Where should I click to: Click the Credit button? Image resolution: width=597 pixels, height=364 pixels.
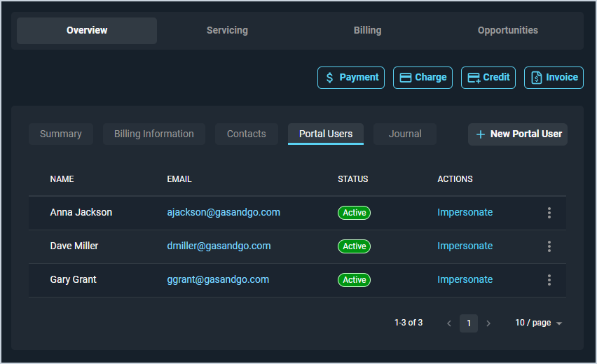point(488,78)
